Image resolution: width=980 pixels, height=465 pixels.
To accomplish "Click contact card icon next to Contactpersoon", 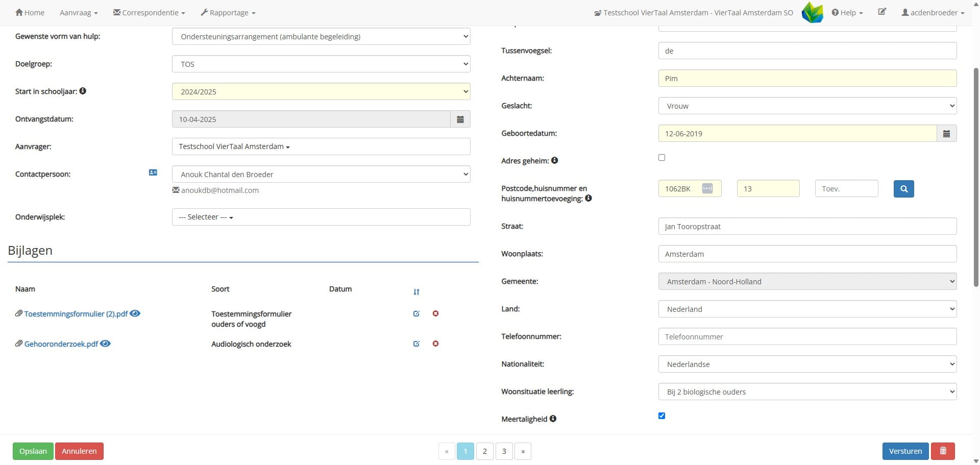I will tap(153, 173).
